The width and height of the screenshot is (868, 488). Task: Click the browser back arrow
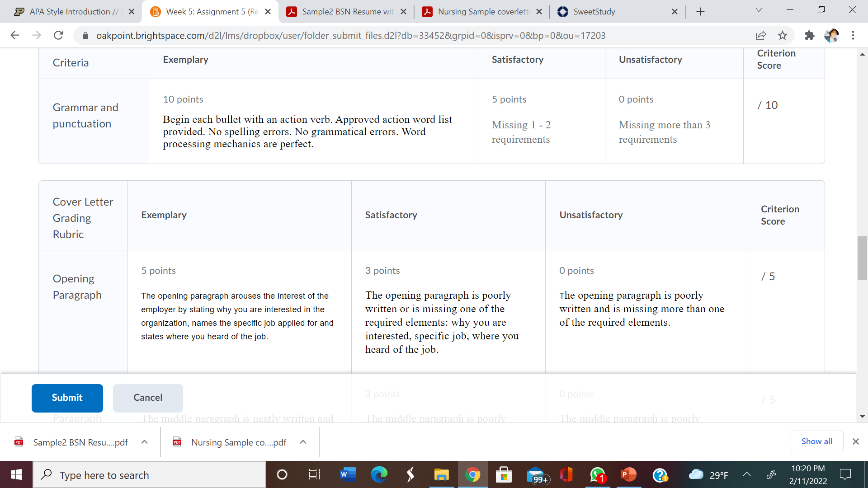(x=15, y=35)
